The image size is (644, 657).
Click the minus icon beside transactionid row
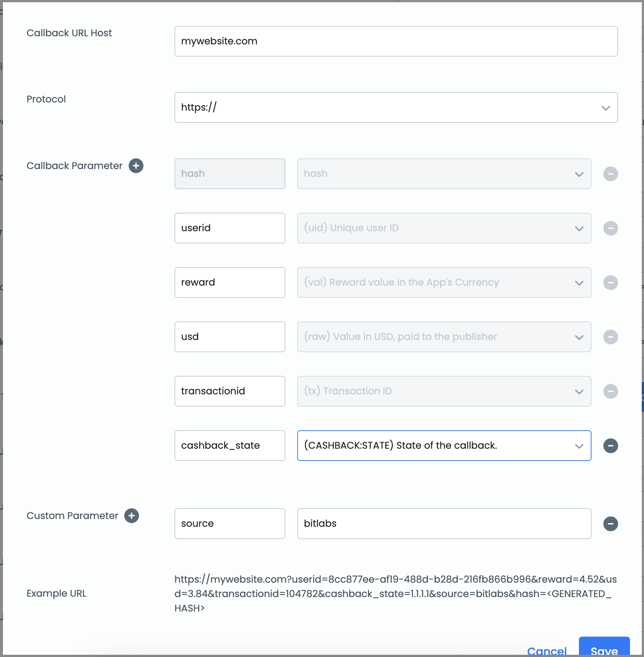(611, 391)
